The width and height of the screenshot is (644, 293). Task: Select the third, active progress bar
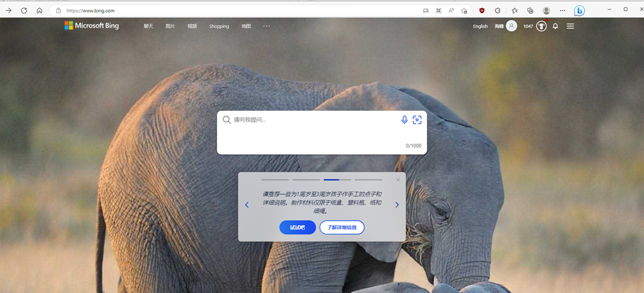click(x=337, y=180)
